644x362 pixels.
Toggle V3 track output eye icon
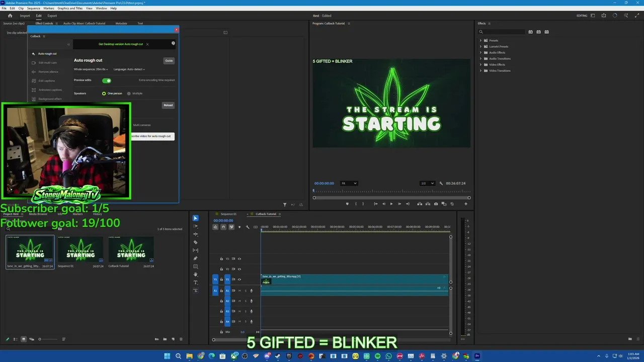(239, 259)
